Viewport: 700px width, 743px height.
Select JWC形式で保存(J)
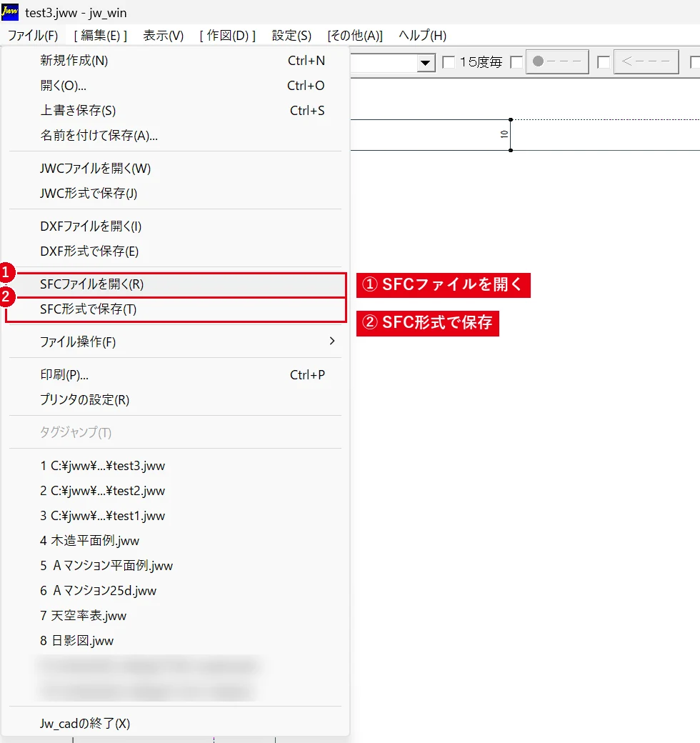point(175,194)
